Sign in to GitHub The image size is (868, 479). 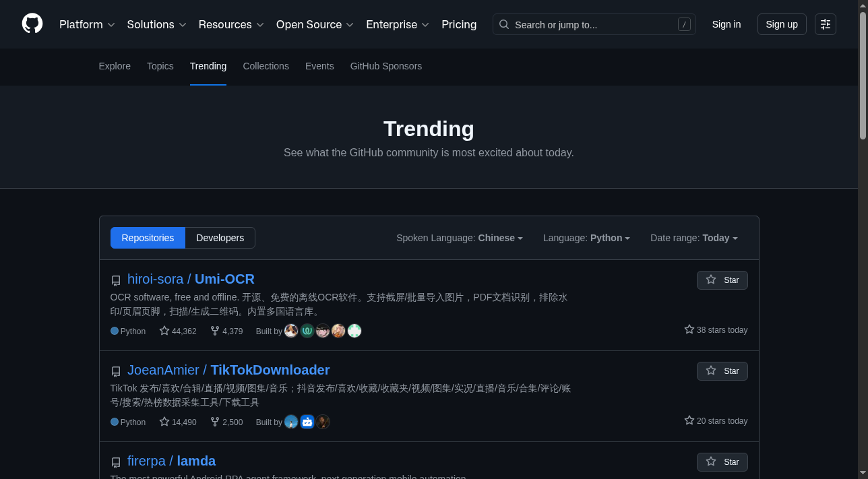coord(726,24)
